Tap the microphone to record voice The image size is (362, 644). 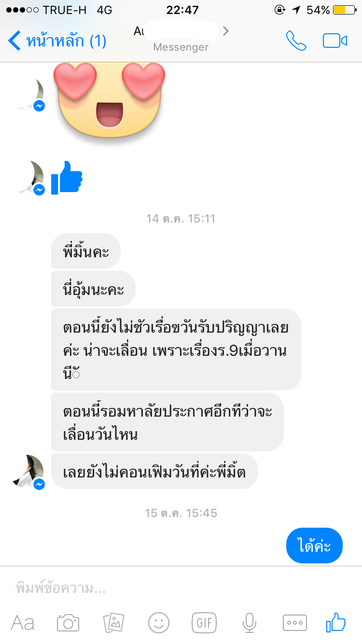click(x=249, y=623)
